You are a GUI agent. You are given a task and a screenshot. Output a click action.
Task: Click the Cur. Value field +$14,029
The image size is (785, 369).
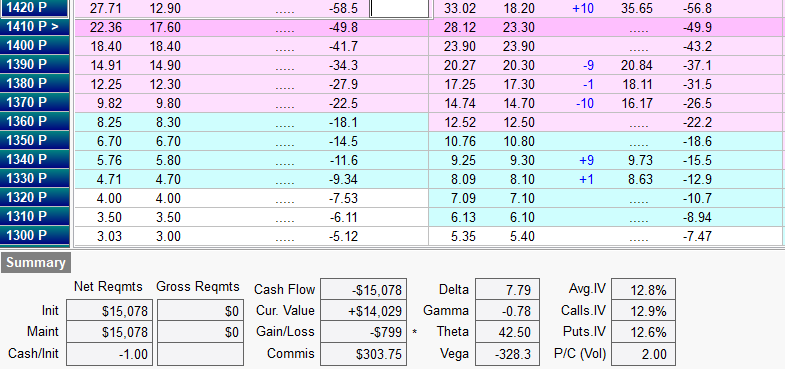(363, 311)
